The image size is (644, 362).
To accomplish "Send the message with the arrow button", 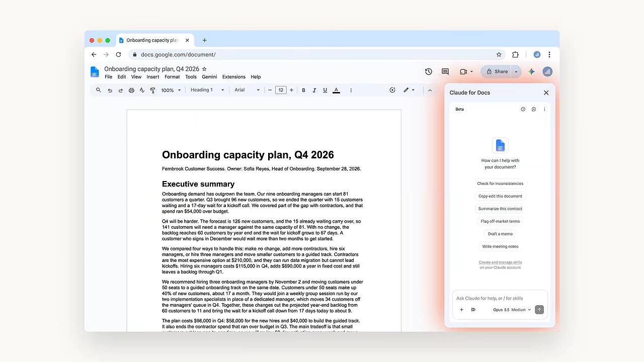I will 539,310.
